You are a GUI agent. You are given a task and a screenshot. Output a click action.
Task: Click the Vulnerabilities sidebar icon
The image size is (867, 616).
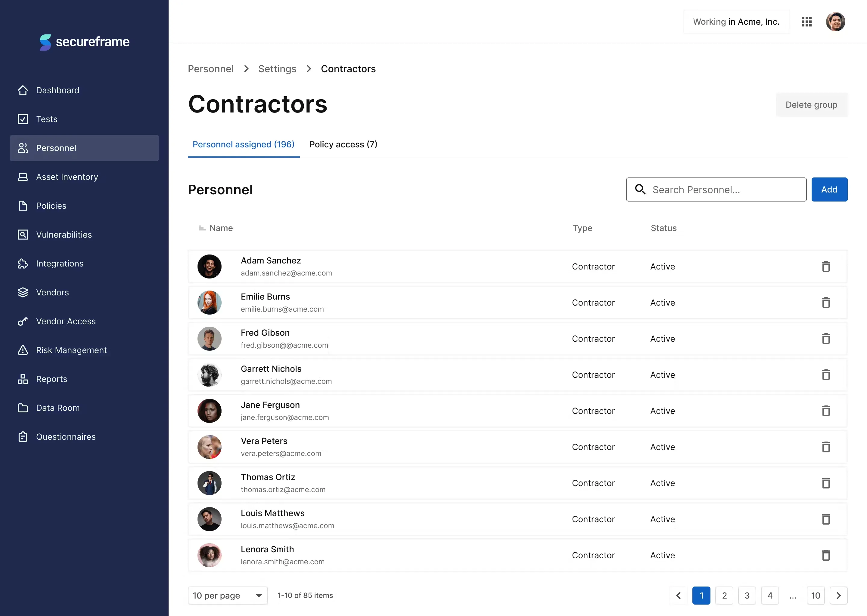click(23, 235)
